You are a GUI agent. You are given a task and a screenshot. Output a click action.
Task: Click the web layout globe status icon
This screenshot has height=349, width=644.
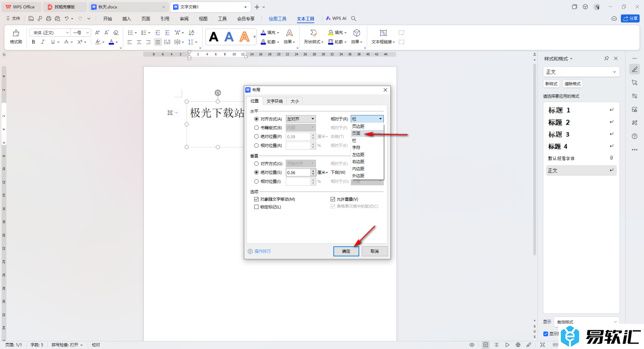pyautogui.click(x=518, y=345)
